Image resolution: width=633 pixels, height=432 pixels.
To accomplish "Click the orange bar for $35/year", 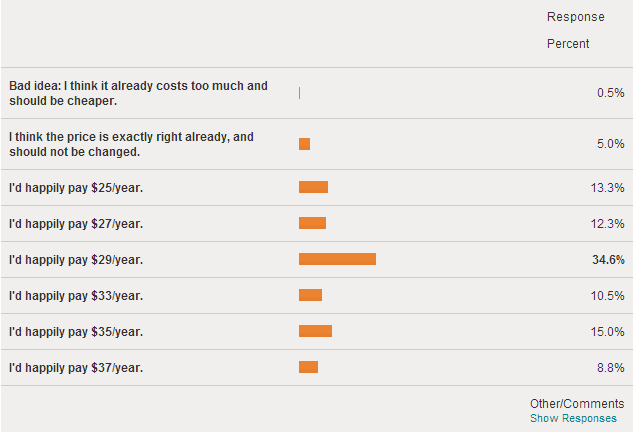I will [315, 331].
